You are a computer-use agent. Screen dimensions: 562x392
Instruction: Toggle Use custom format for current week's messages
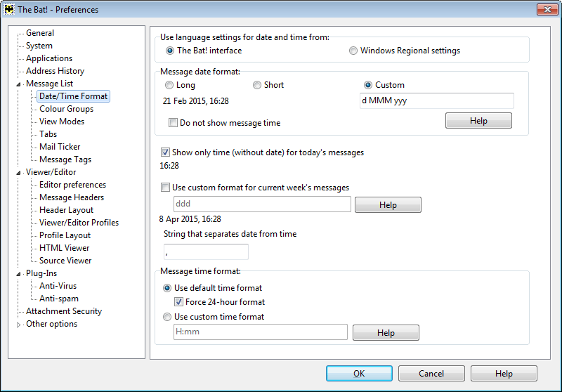[x=165, y=188]
